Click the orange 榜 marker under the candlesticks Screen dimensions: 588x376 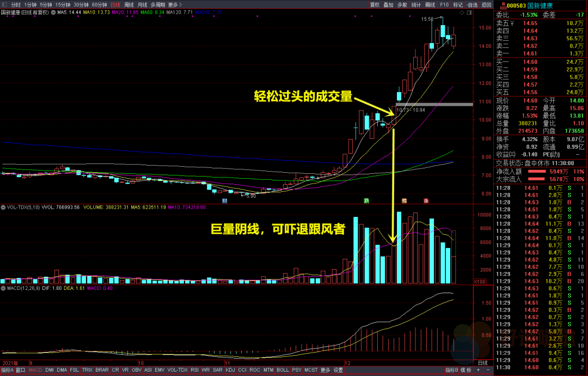404,201
